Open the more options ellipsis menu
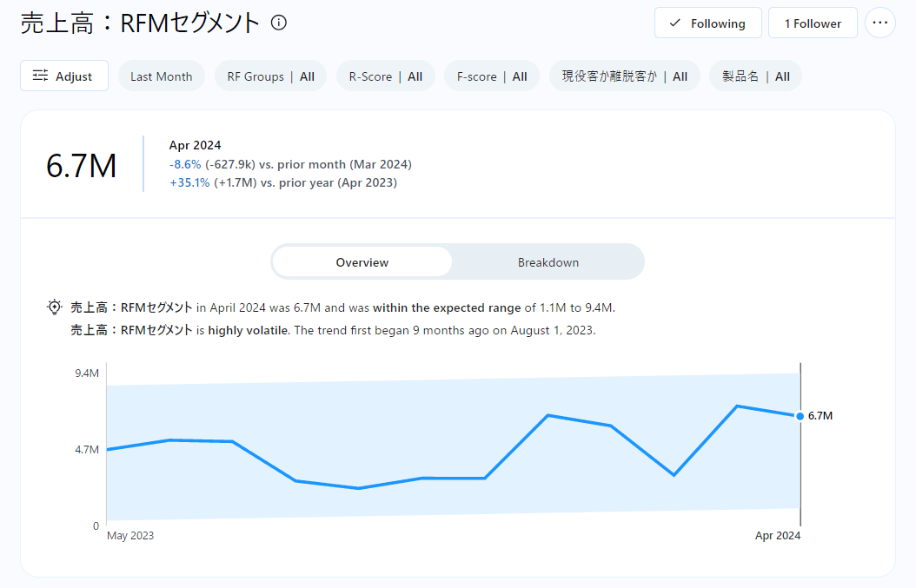 (879, 23)
